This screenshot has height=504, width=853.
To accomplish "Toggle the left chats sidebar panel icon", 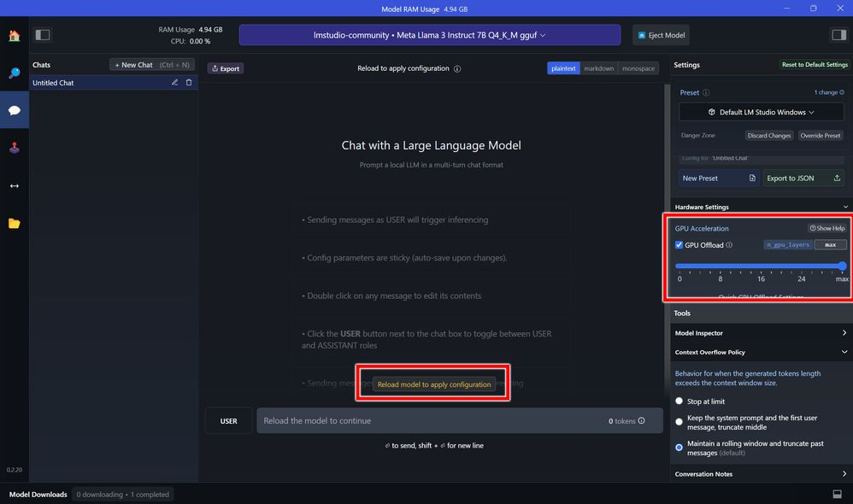I will [x=43, y=35].
